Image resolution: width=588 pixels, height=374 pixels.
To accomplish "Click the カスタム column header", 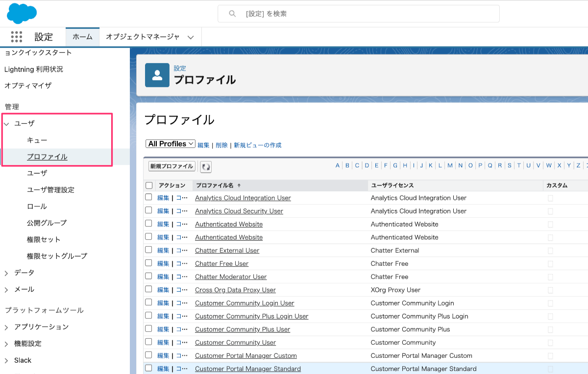I will point(557,186).
